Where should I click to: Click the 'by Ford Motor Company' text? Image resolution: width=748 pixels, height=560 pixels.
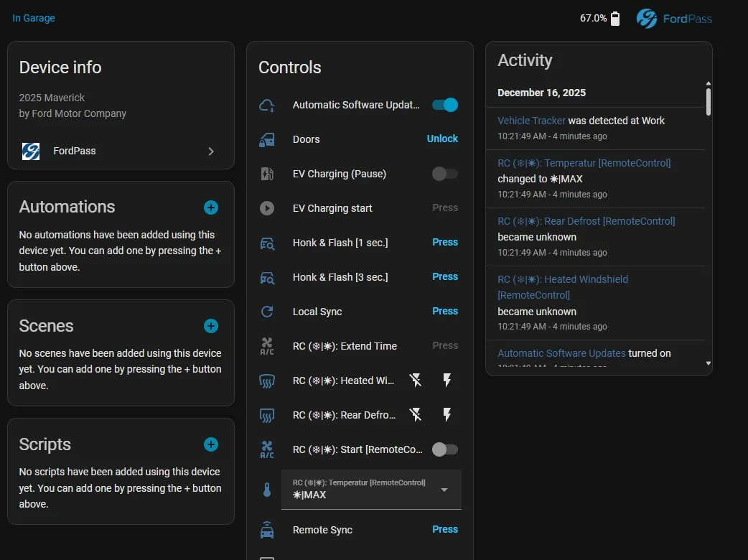point(73,113)
